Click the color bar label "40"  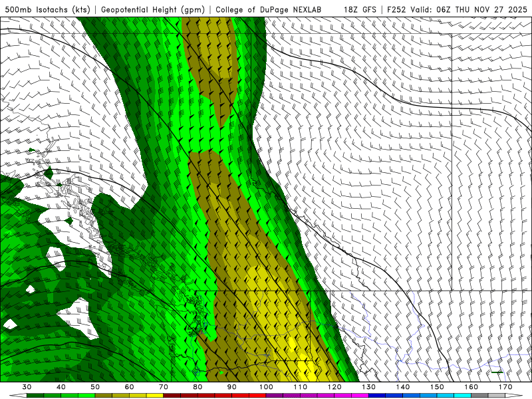click(61, 387)
